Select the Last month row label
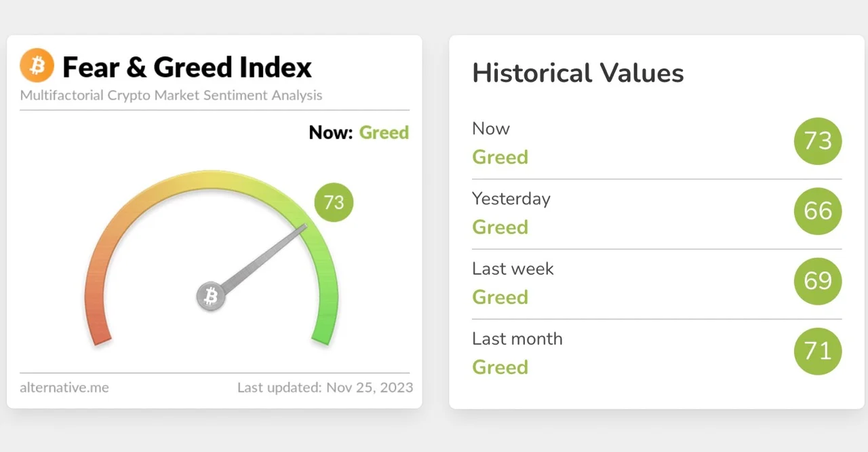Screen dimensions: 868x452 pyautogui.click(x=517, y=339)
